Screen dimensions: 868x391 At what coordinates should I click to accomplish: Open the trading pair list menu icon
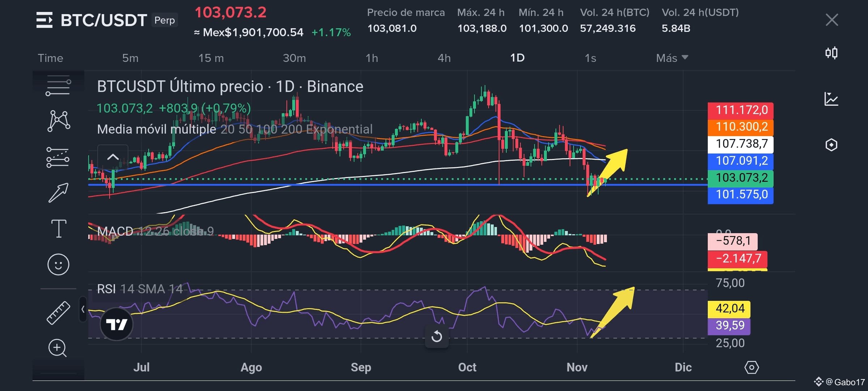(44, 20)
